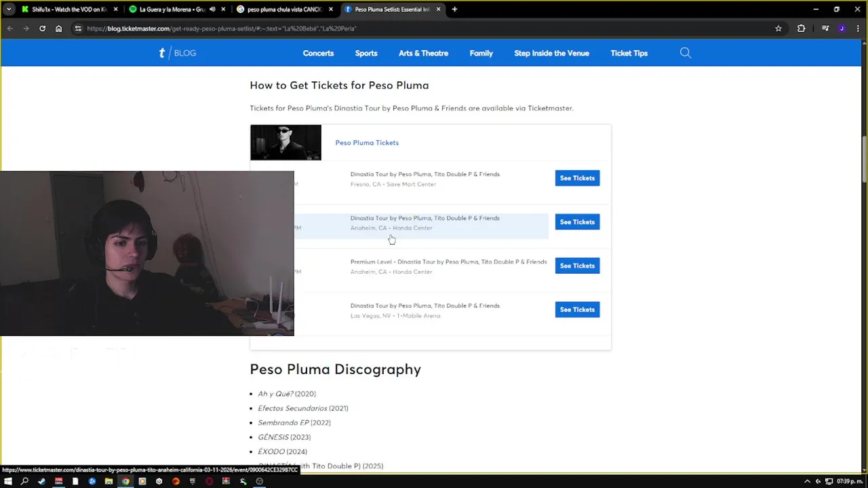Open the tab search dropdown arrow
The height and width of the screenshot is (488, 868).
(x=8, y=9)
